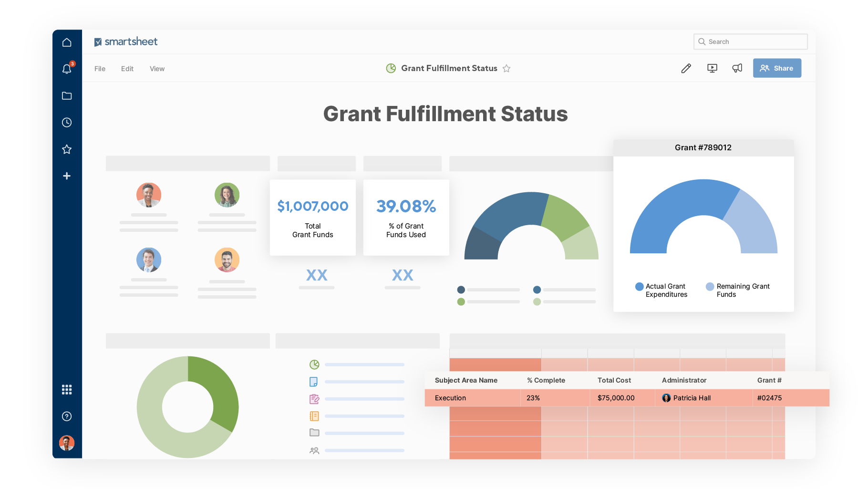Open the File menu
Image resolution: width=868 pixels, height=489 pixels.
[100, 68]
